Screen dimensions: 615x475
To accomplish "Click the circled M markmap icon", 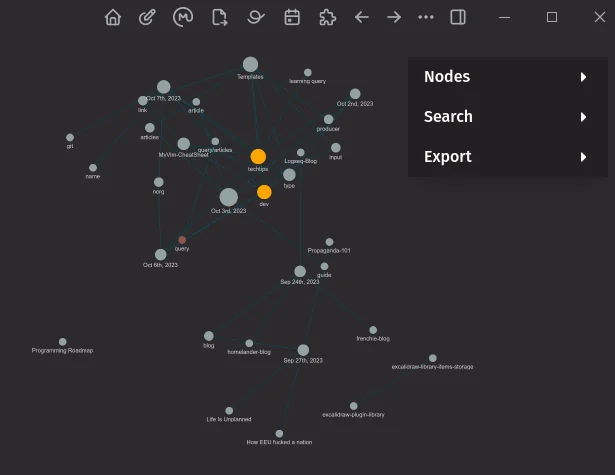I will (183, 17).
